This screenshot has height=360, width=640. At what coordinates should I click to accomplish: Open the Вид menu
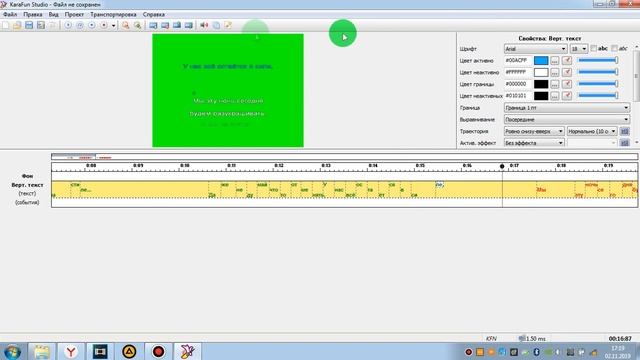coord(53,14)
